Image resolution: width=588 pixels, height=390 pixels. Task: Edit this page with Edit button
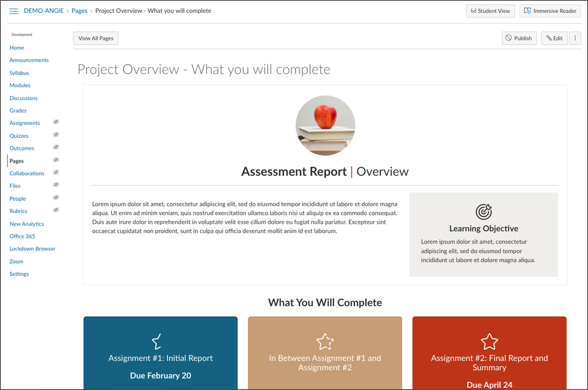554,38
